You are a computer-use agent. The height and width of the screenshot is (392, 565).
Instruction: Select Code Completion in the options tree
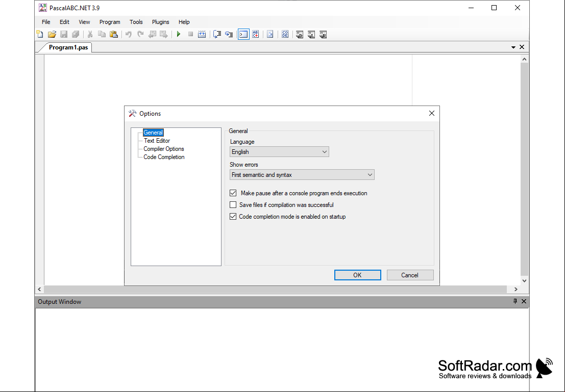point(164,157)
